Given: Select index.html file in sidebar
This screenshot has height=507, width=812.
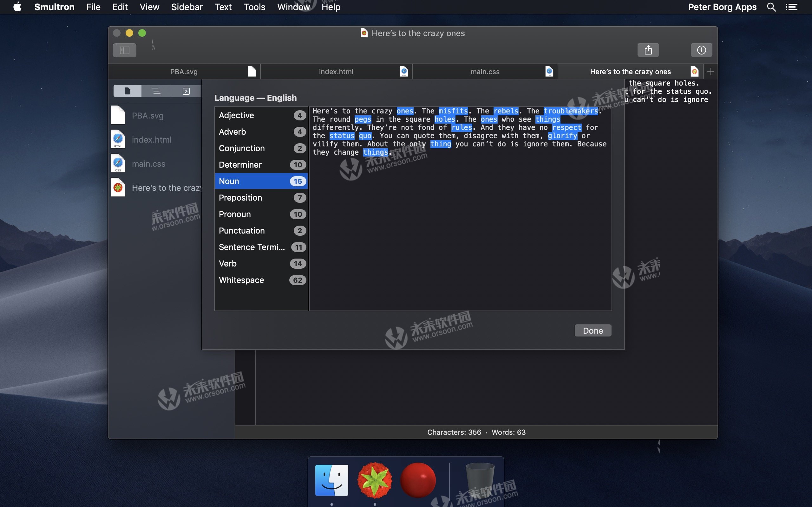Looking at the screenshot, I should 151,140.
